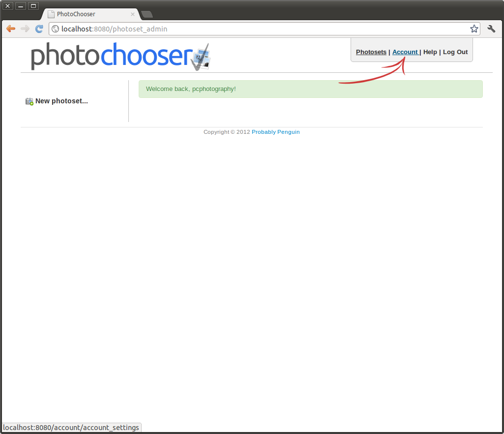
Task: Open the Help link
Action: pos(430,52)
